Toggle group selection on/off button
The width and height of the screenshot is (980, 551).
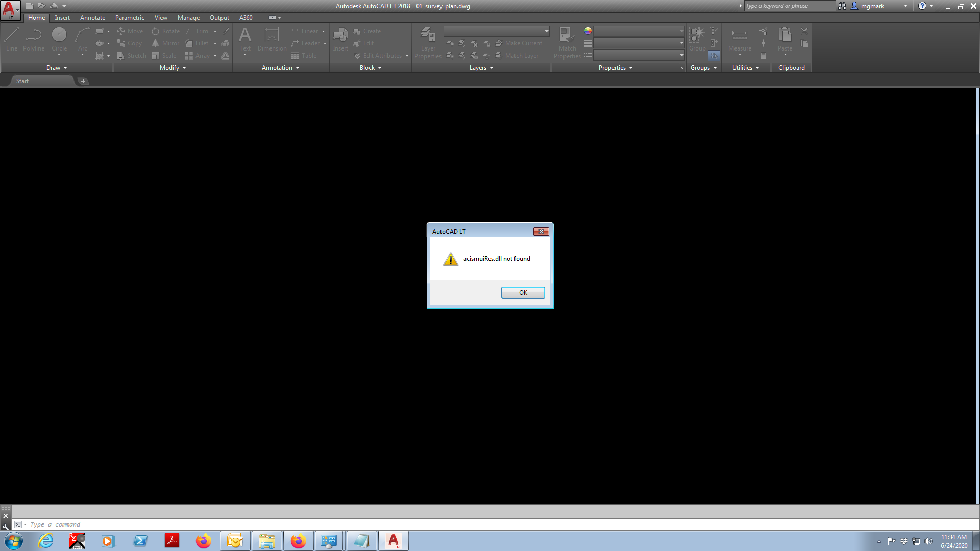point(714,55)
